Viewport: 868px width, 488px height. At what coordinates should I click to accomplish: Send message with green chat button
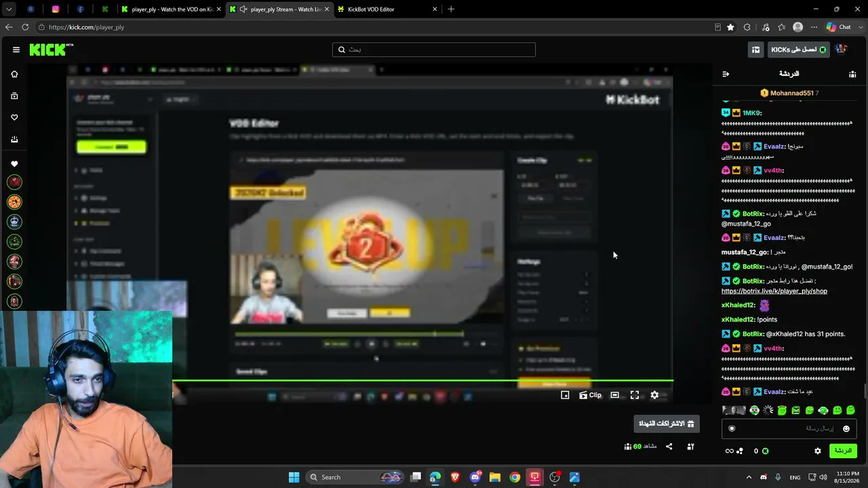[843, 451]
